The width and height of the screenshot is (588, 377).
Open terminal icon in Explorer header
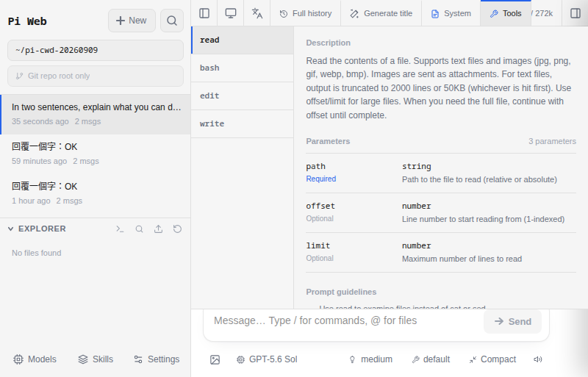pos(120,229)
